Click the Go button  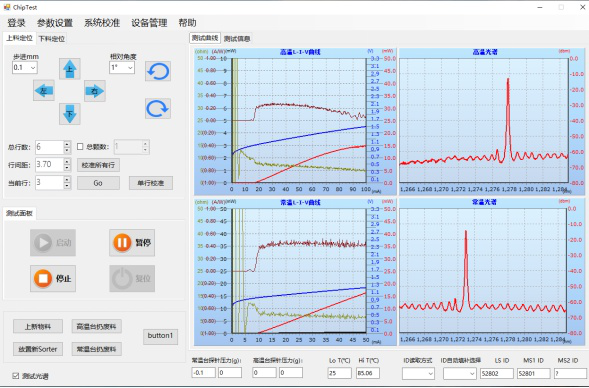pyautogui.click(x=98, y=183)
